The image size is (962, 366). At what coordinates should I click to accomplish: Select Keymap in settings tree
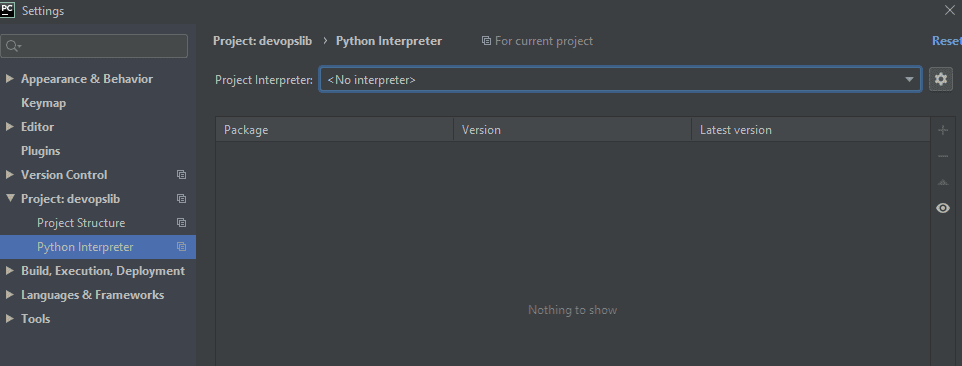point(44,103)
